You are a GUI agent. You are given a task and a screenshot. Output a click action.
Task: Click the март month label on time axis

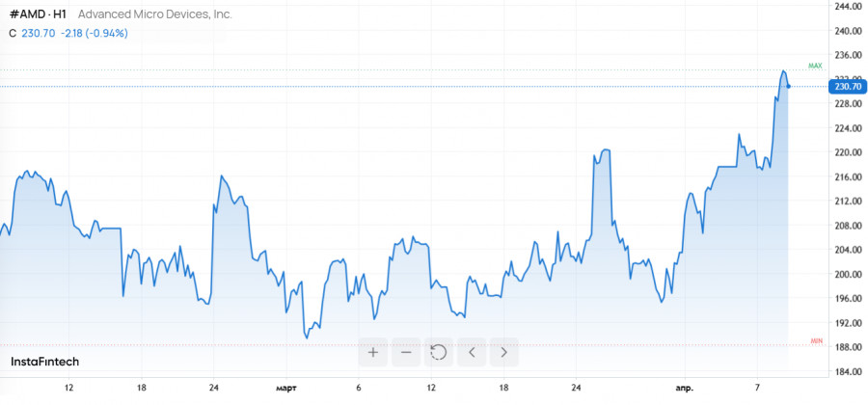(286, 389)
